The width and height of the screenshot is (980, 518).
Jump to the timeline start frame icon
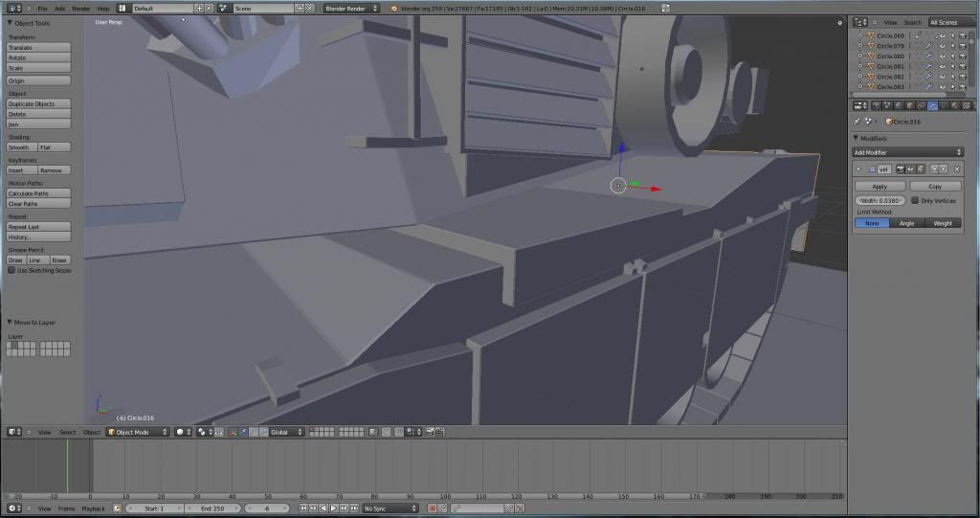pyautogui.click(x=304, y=508)
